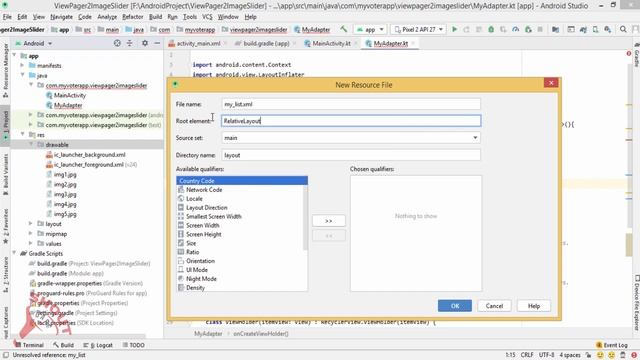The image size is (640, 360).
Task: Click the CRLF line separator in status bar
Action: (x=527, y=355)
